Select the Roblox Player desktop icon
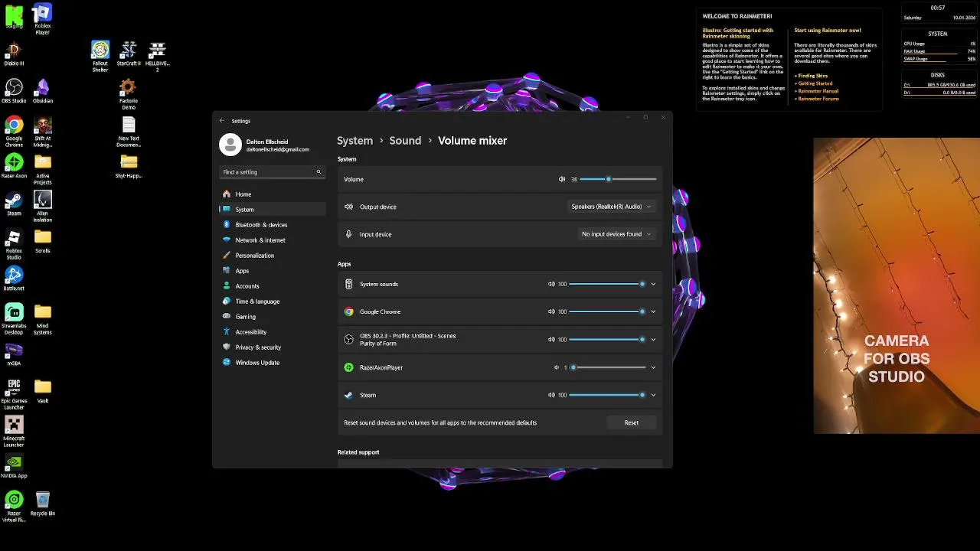 pos(43,19)
